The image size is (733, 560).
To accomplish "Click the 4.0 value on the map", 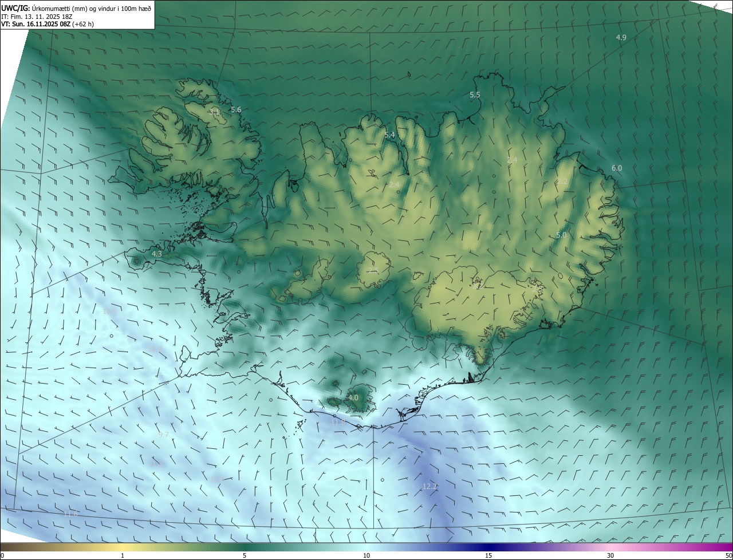I will tap(353, 397).
